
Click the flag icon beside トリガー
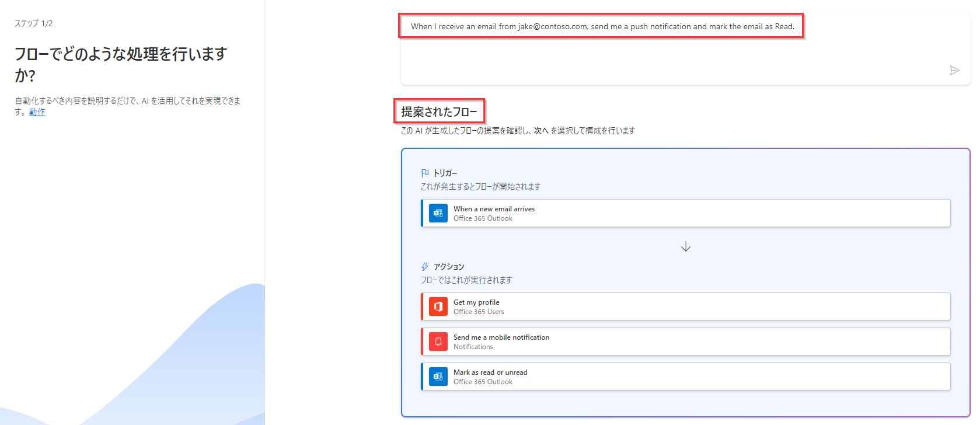tap(425, 173)
